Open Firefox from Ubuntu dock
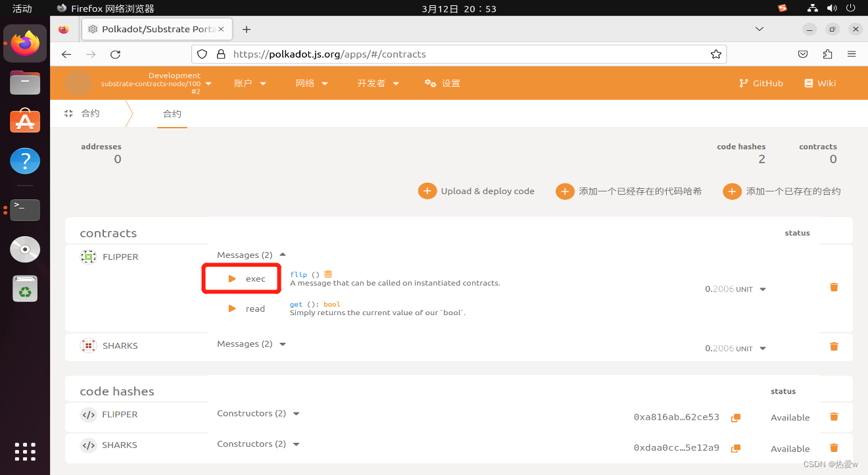The image size is (868, 475). coord(25,43)
